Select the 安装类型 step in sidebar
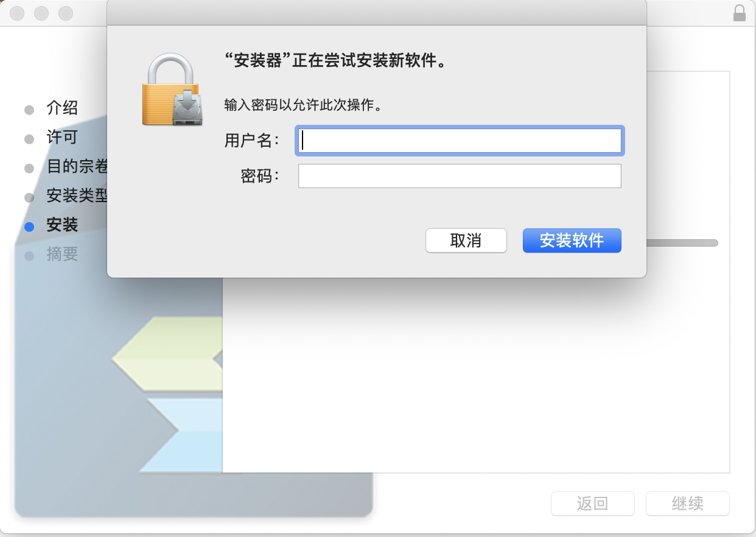This screenshot has width=756, height=537. [77, 196]
